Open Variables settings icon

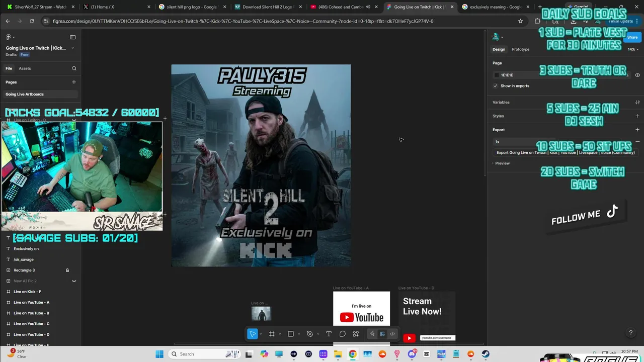click(x=637, y=102)
